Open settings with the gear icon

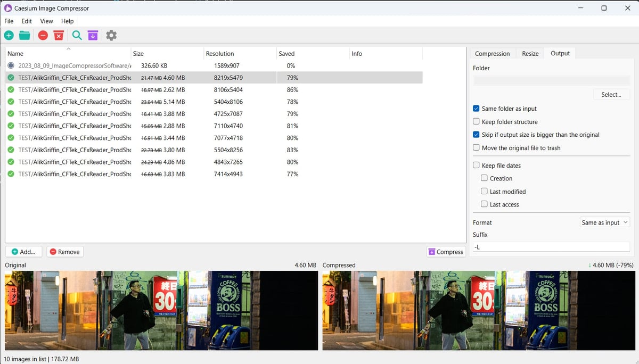(111, 35)
